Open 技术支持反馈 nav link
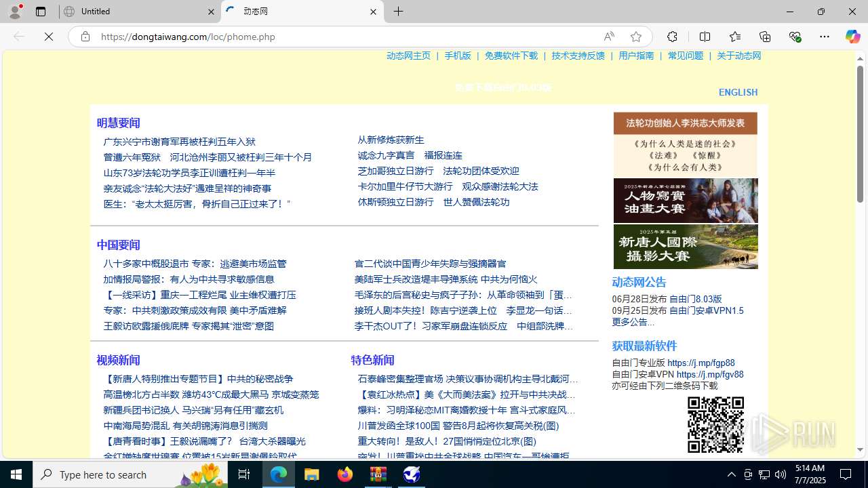Screen dimensions: 868x488 (578, 56)
